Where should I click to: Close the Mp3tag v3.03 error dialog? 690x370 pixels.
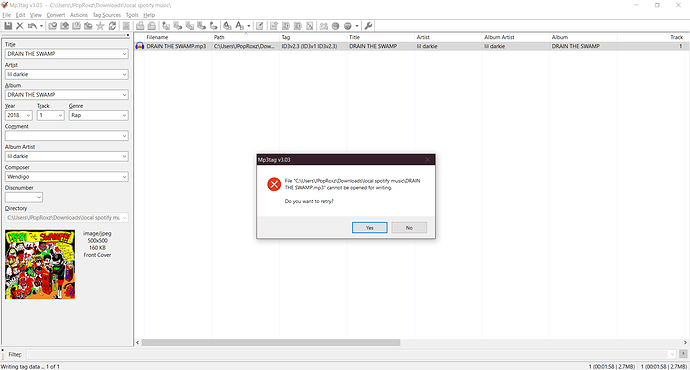(427, 159)
